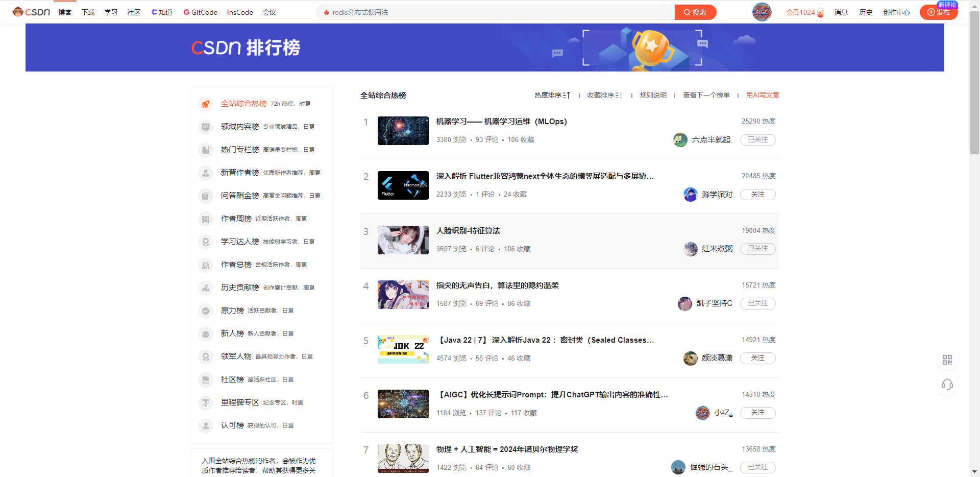The width and height of the screenshot is (980, 477).
Task: Sort the list by 热度排序
Action: [x=552, y=96]
